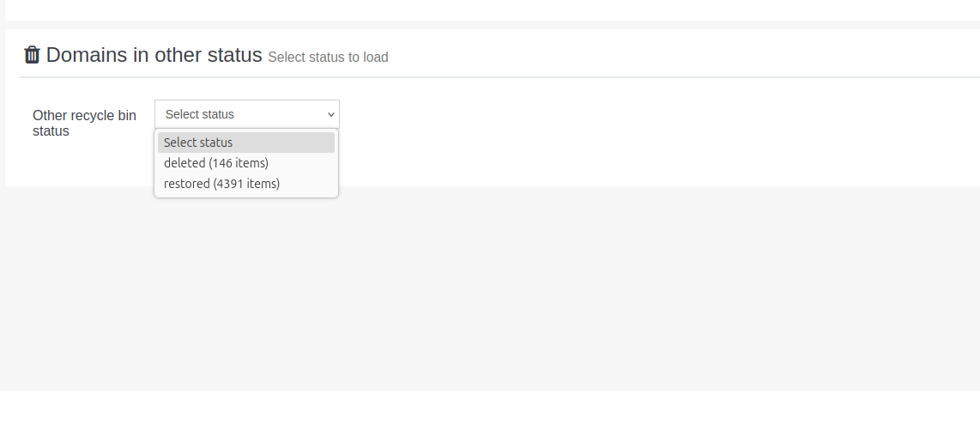Click the 'Other recycle bin status' label
This screenshot has height=425, width=980.
pyautogui.click(x=84, y=123)
